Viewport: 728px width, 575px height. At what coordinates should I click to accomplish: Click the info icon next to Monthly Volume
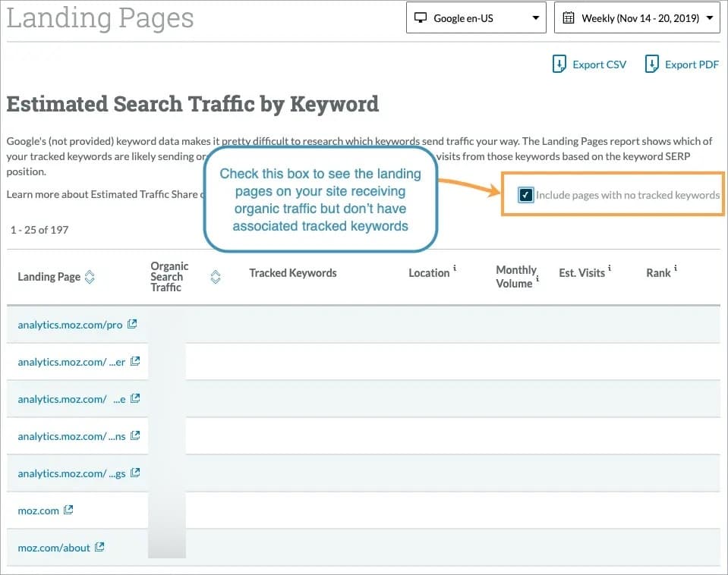click(x=537, y=280)
